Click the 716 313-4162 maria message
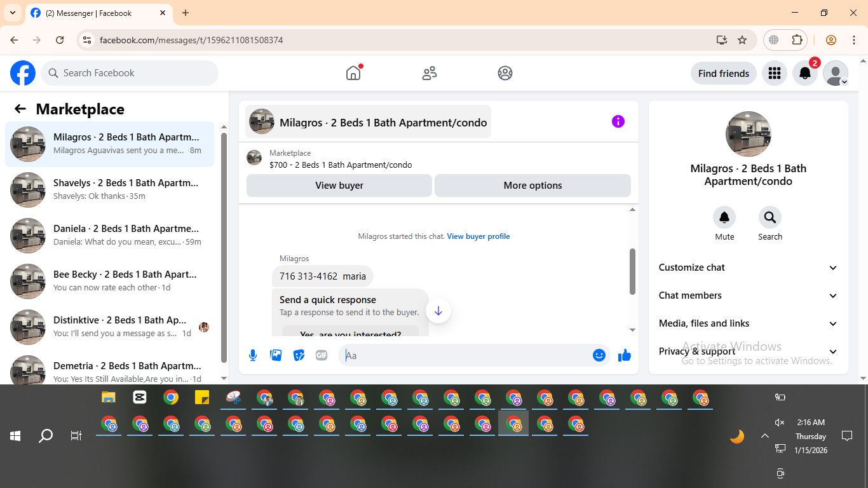The image size is (868, 488). [323, 276]
